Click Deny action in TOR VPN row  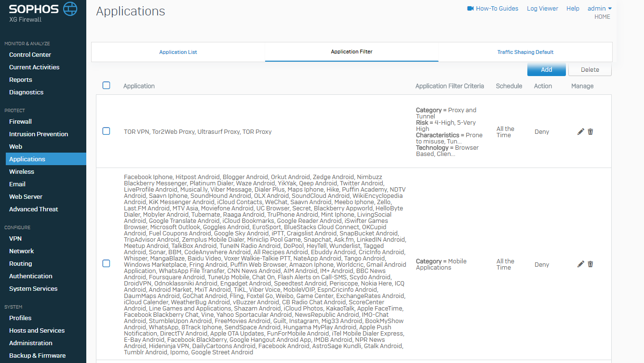coord(542,132)
